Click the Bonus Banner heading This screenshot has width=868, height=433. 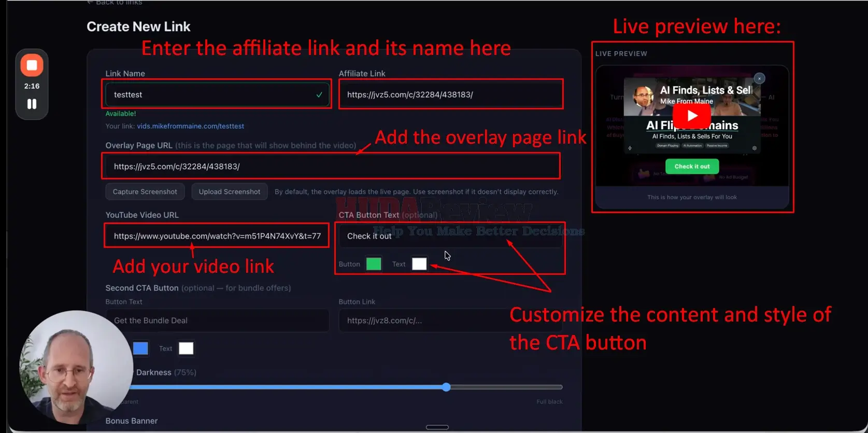(132, 421)
